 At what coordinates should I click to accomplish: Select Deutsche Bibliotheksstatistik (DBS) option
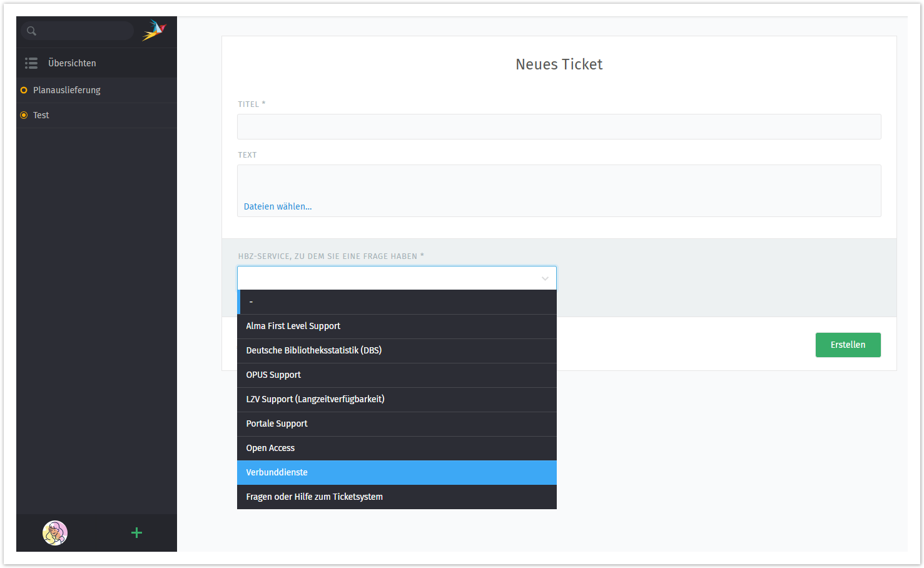coord(397,350)
